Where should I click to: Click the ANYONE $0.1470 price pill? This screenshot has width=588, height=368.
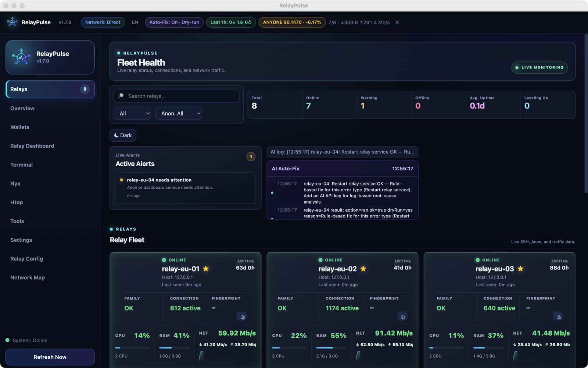point(292,22)
